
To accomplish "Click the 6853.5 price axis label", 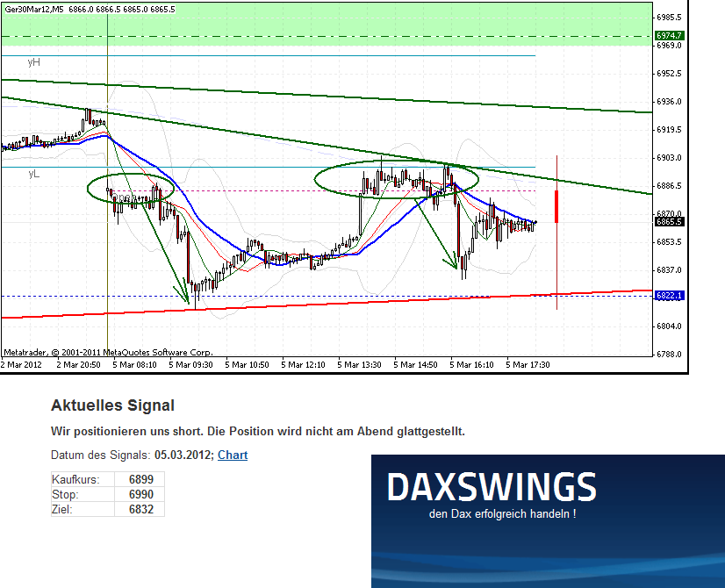I will coord(669,242).
